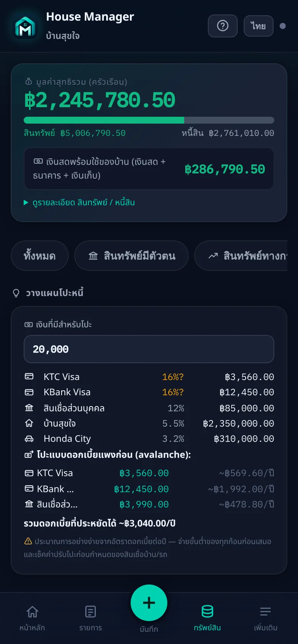Viewport: 298px width, 644px height.
Task: Click the lightbulb debt planning icon
Action: coord(16,293)
